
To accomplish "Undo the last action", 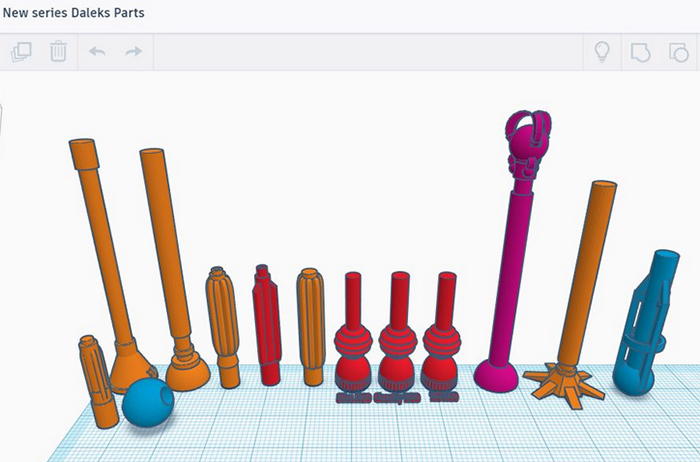I will pyautogui.click(x=97, y=52).
